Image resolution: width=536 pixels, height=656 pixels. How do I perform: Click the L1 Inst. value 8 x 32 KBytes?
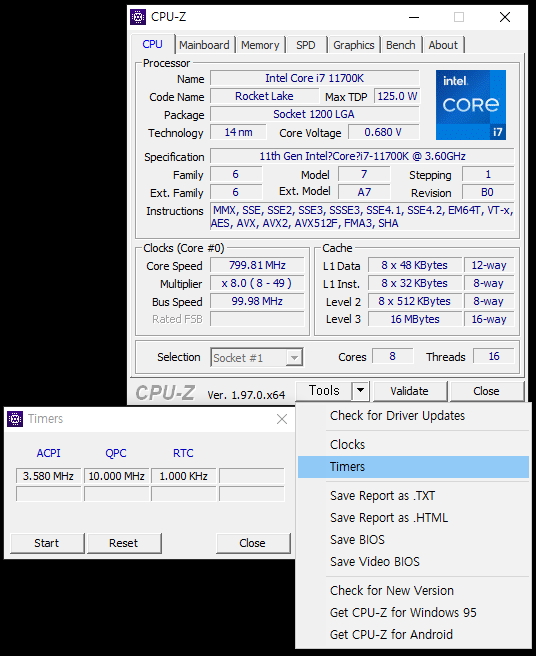(x=415, y=283)
